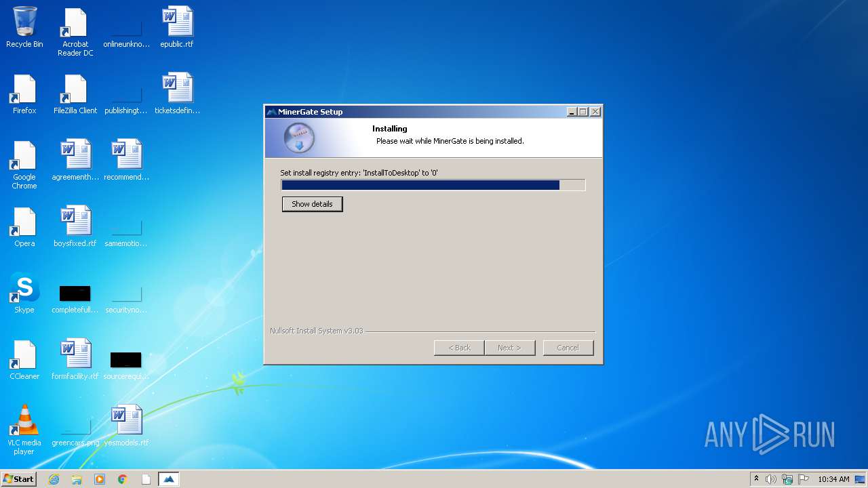The image size is (868, 488).
Task: Select the Google Chrome desktop shortcut
Action: click(x=24, y=165)
